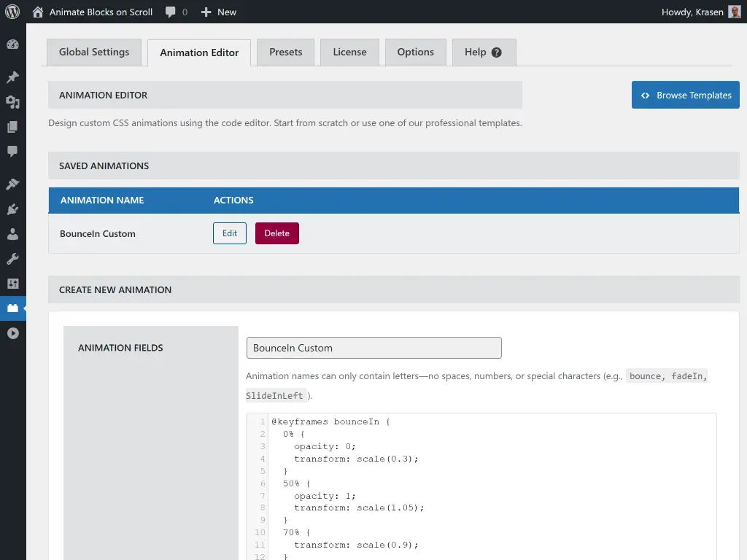Viewport: 747px width, 560px height.
Task: Open the New content menu in admin bar
Action: click(x=218, y=12)
